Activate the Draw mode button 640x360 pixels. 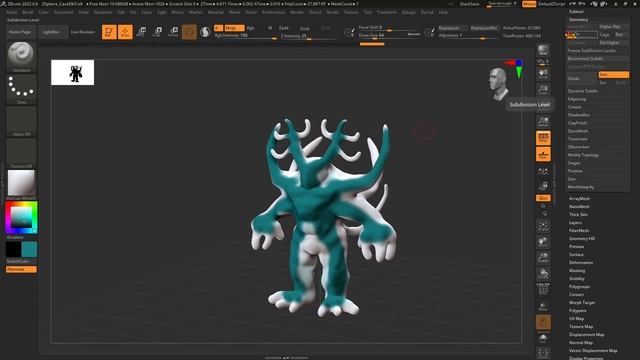(125, 32)
